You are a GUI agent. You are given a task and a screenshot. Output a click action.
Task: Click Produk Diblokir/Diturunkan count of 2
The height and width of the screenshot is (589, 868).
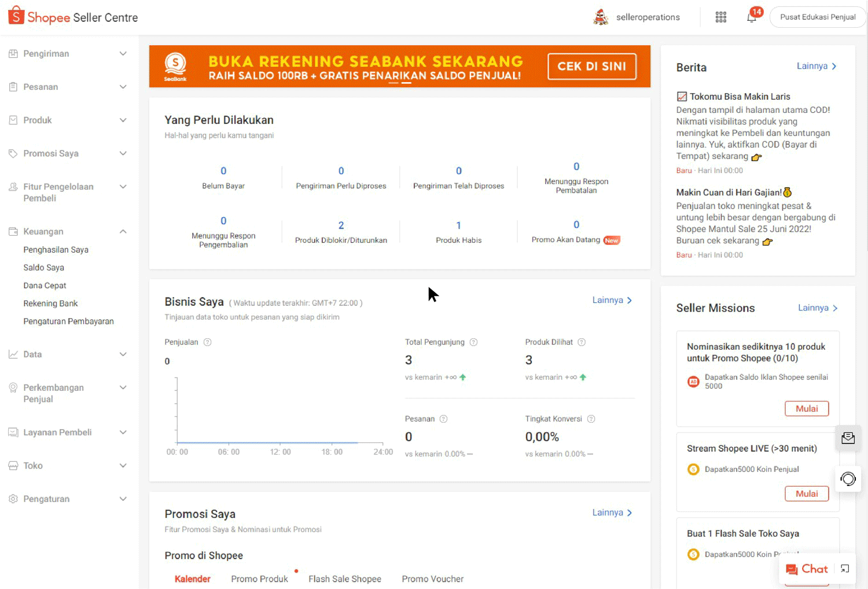pyautogui.click(x=341, y=225)
